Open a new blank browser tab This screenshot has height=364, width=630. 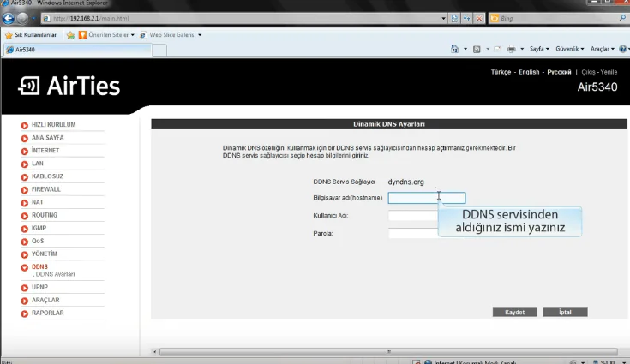click(159, 51)
